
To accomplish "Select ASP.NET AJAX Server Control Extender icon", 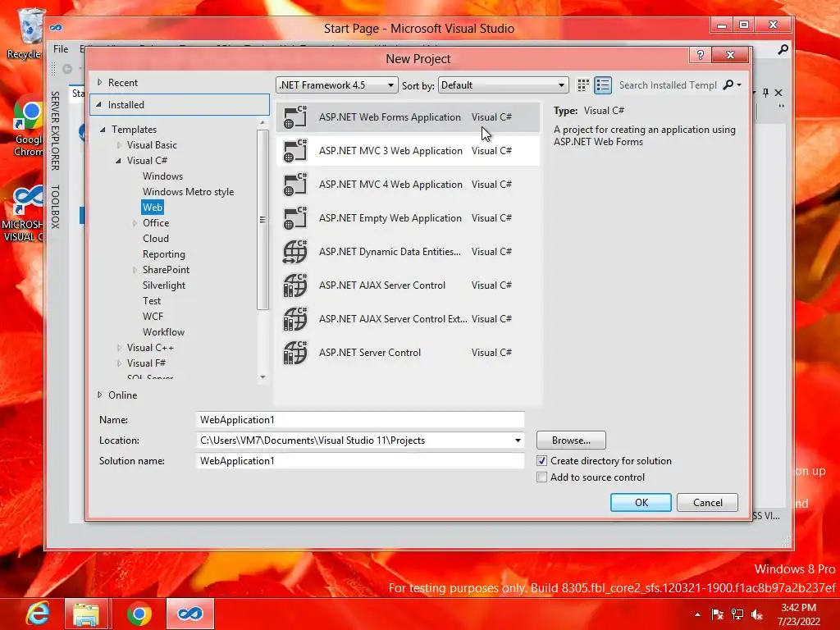I will click(x=294, y=319).
